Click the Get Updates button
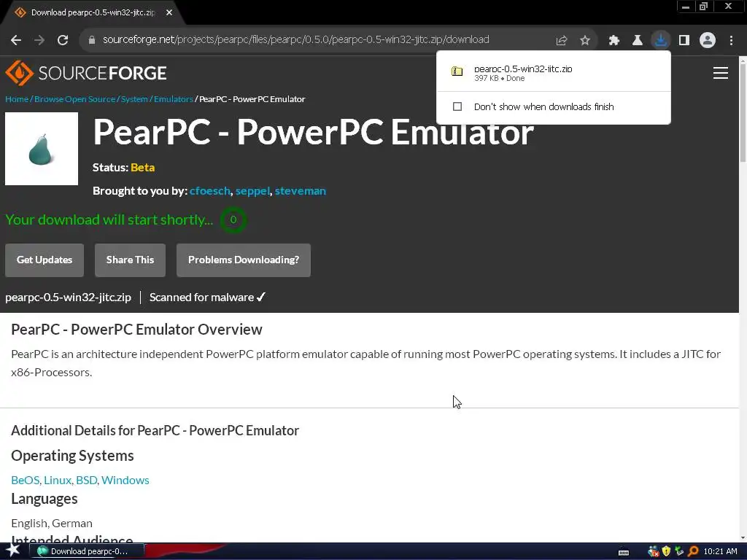The image size is (747, 560). (x=44, y=260)
